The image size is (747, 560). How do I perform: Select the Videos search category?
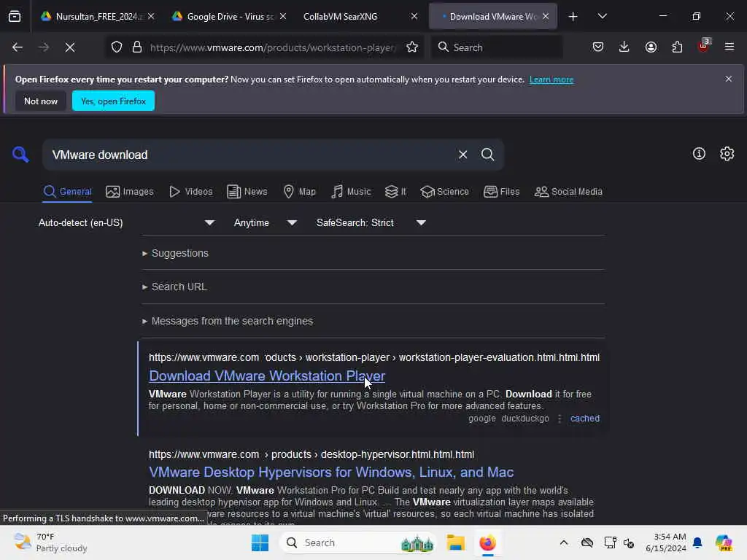click(190, 192)
